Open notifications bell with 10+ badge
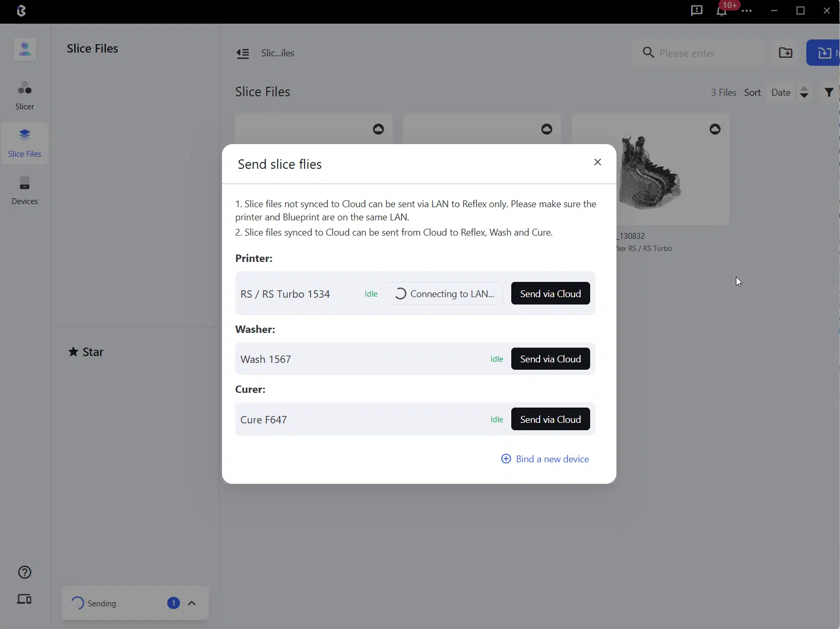 722,11
